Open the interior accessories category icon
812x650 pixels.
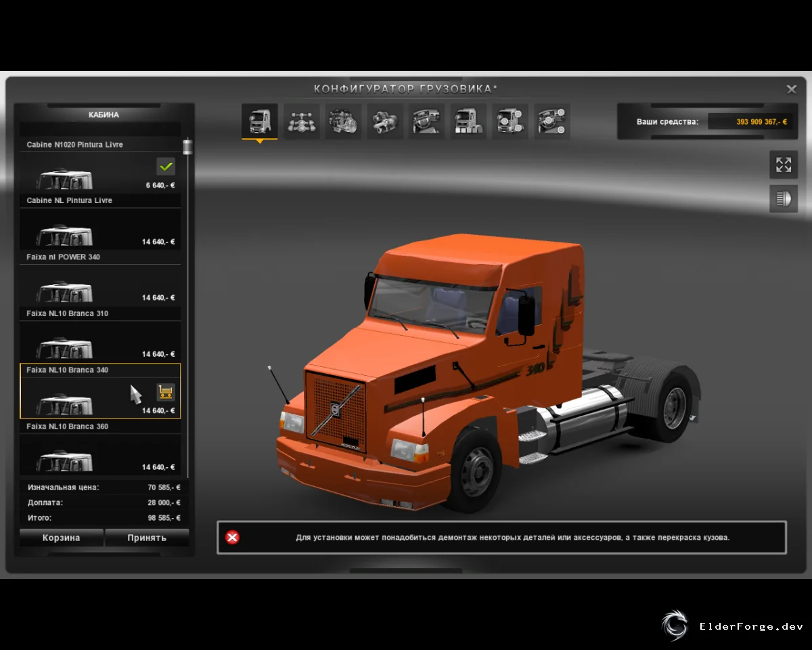click(x=553, y=121)
